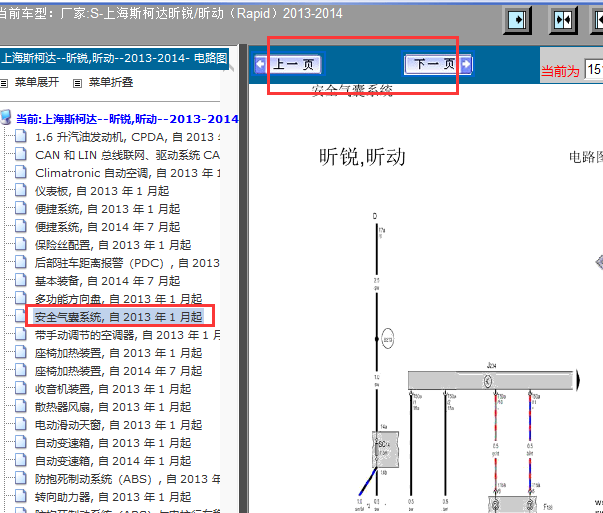603x513 pixels.
Task: Click 菜单折叠 to collapse menu
Action: coord(111,82)
